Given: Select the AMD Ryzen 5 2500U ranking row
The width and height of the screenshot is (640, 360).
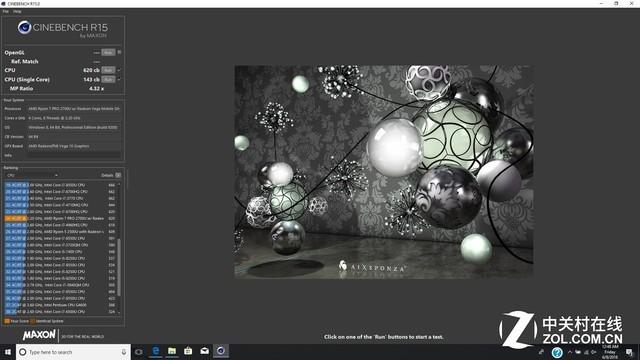Looking at the screenshot, I should (x=60, y=231).
